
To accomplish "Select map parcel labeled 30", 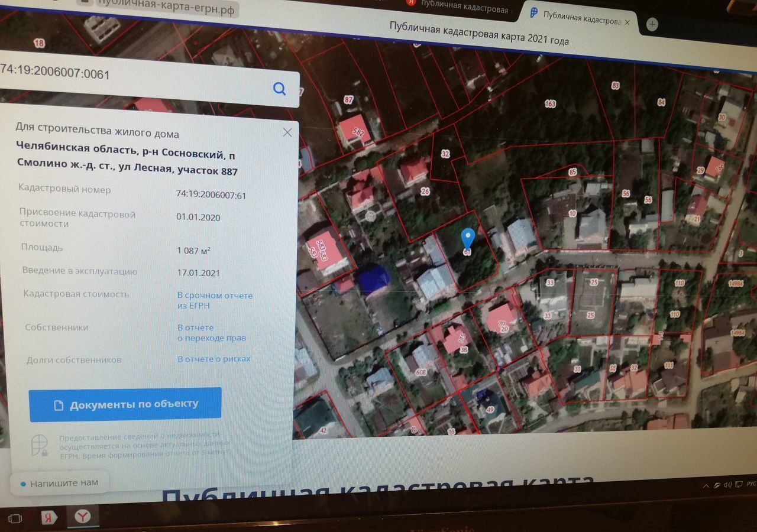I will click(x=722, y=117).
